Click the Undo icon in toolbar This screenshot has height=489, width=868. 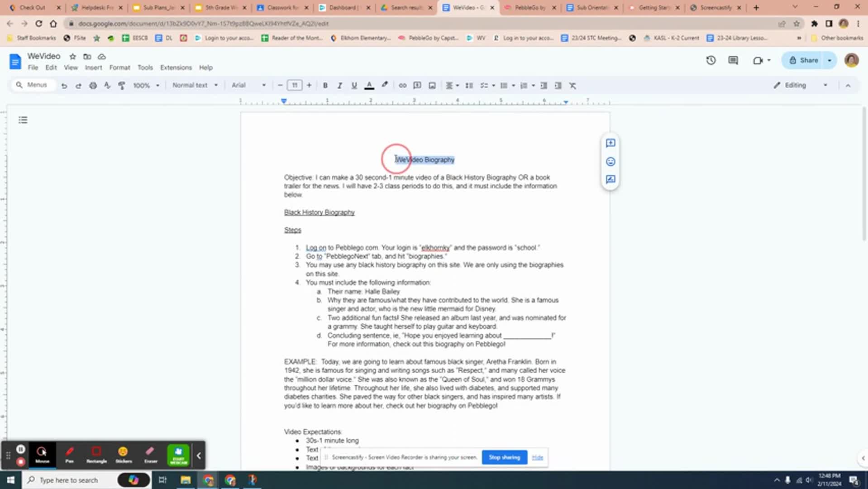[64, 86]
